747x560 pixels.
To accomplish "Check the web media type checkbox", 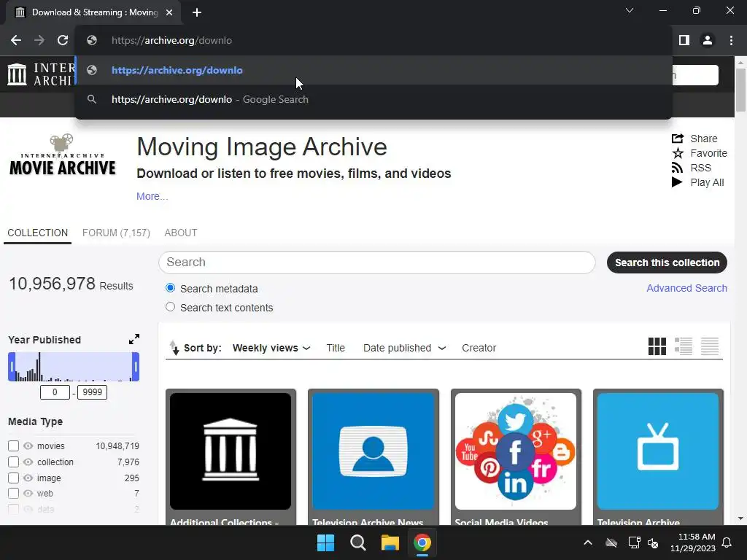I will 13,494.
